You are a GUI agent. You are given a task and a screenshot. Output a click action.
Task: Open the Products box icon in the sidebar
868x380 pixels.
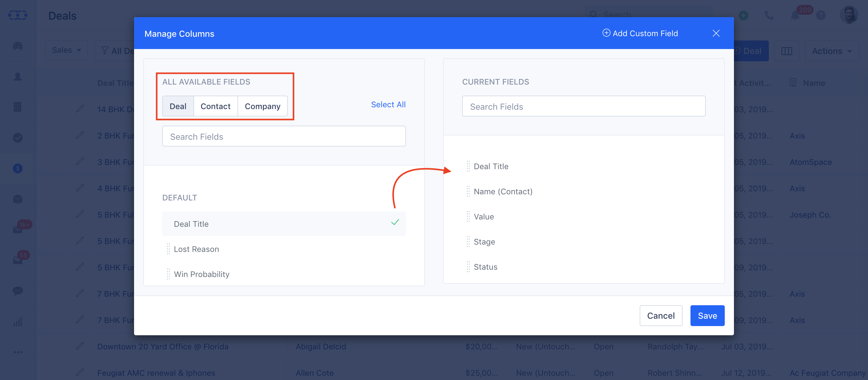[x=17, y=199]
